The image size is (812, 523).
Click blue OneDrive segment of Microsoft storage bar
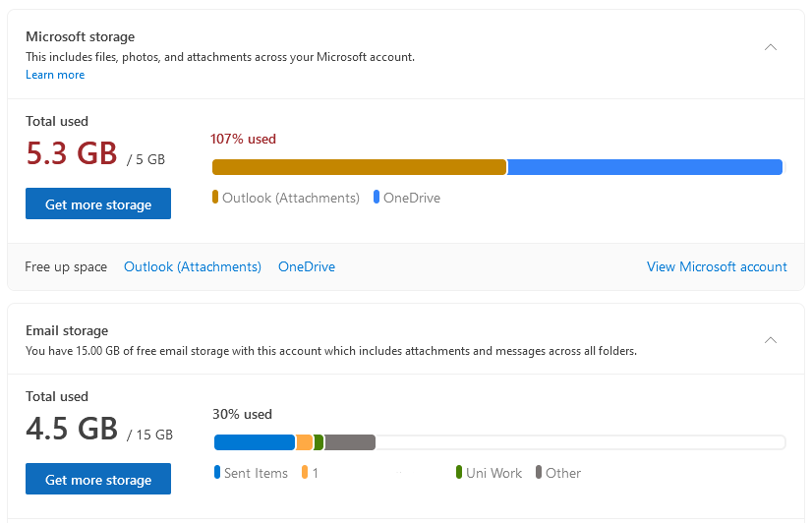click(x=644, y=167)
